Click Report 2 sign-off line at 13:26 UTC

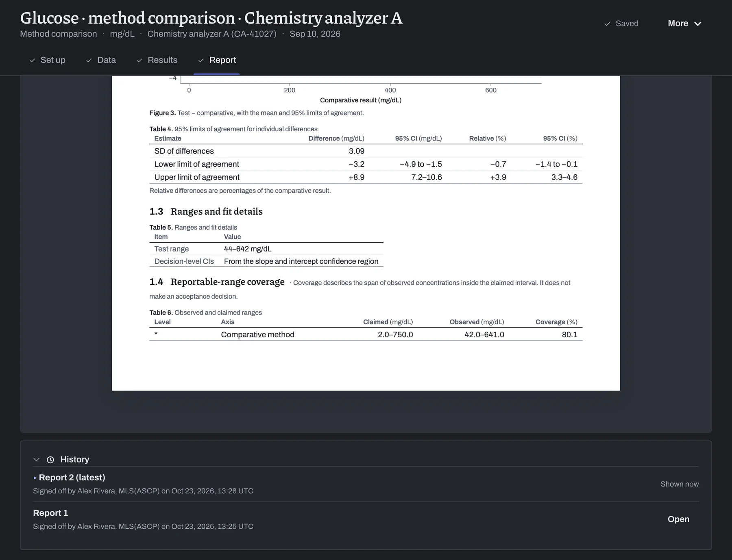pyautogui.click(x=143, y=491)
